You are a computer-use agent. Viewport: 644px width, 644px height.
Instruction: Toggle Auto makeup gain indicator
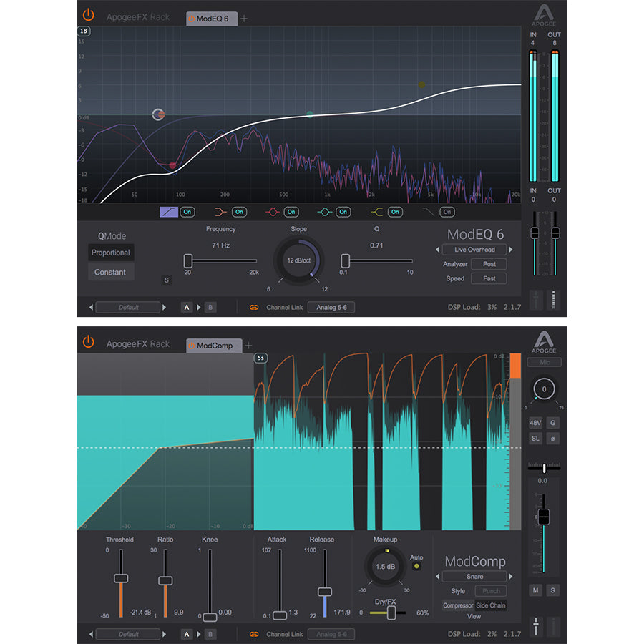pos(416,566)
